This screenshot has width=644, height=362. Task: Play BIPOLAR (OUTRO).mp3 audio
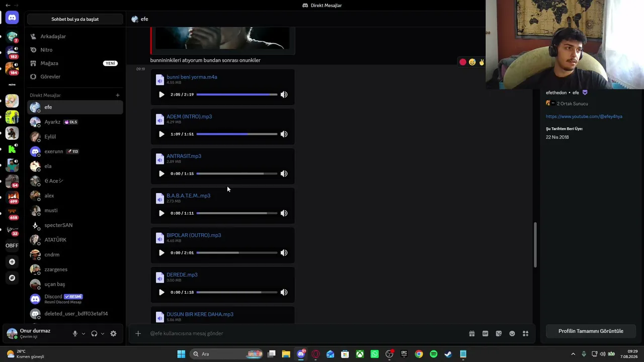(x=162, y=253)
